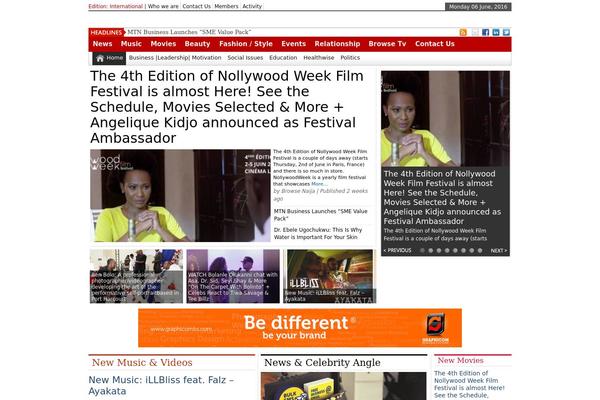Open New Music & Videos section heading

142,362
